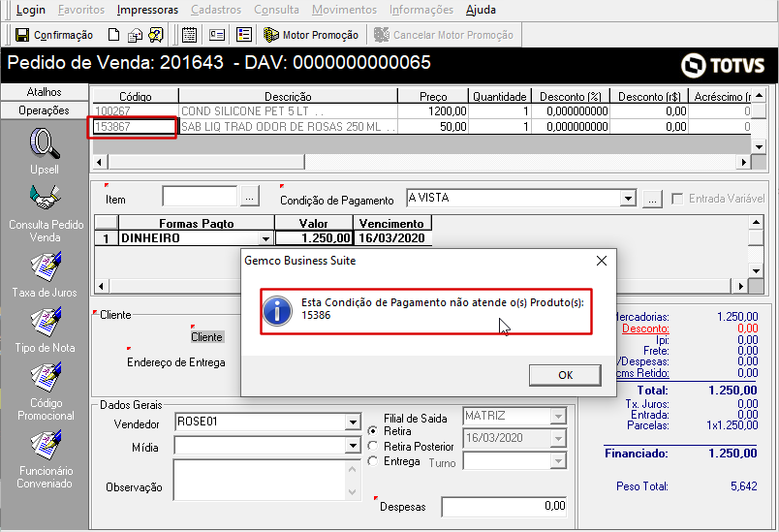Screen dimensions: 779x532
Task: Click the Condição de Pagamento ellipsis button
Action: click(652, 200)
